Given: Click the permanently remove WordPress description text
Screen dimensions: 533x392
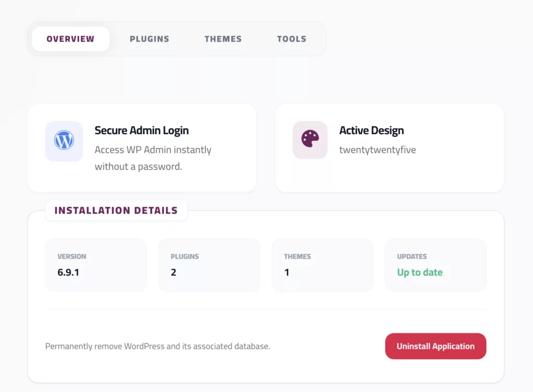Looking at the screenshot, I should (157, 346).
